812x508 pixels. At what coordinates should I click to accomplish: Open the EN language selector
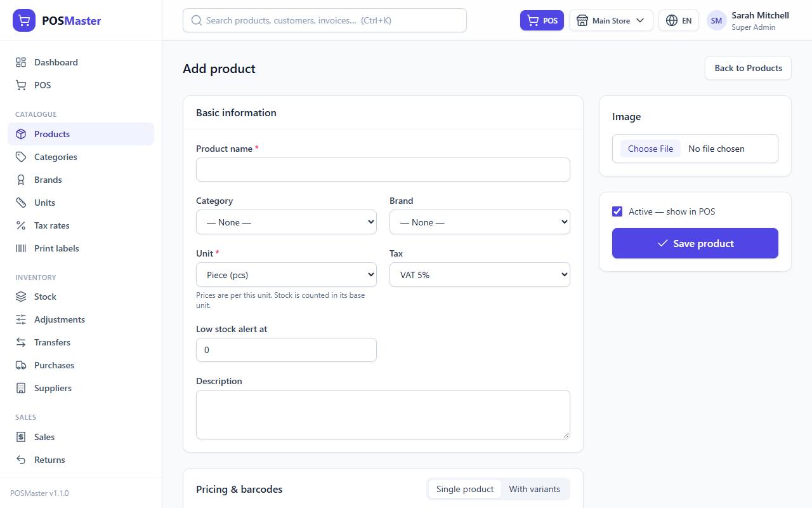pos(679,20)
